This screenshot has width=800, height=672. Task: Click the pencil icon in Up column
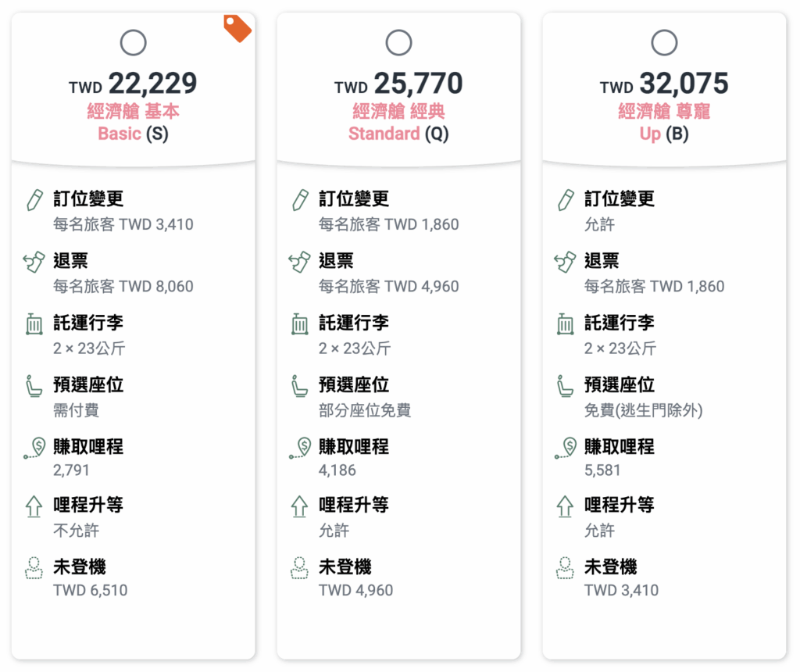[x=565, y=200]
